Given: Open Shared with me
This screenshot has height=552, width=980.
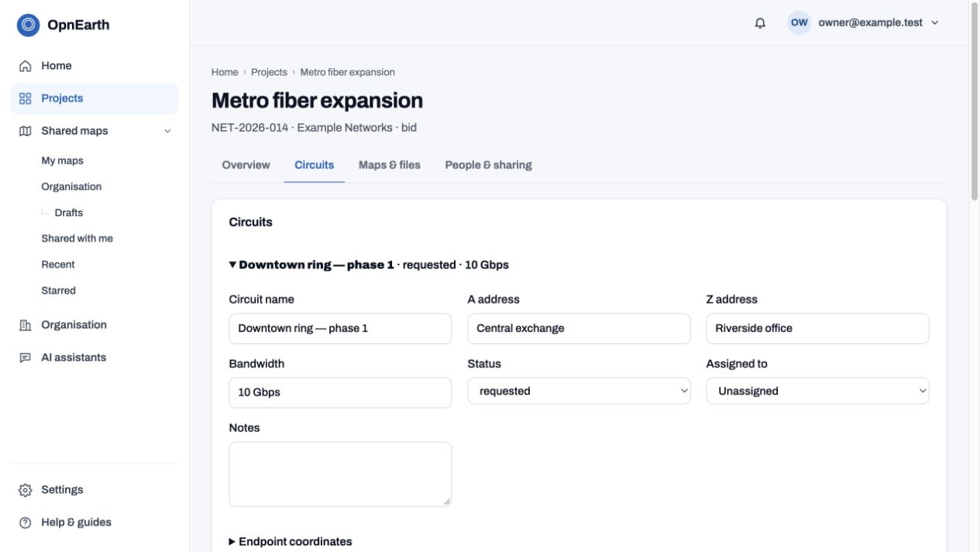Looking at the screenshot, I should pyautogui.click(x=77, y=239).
